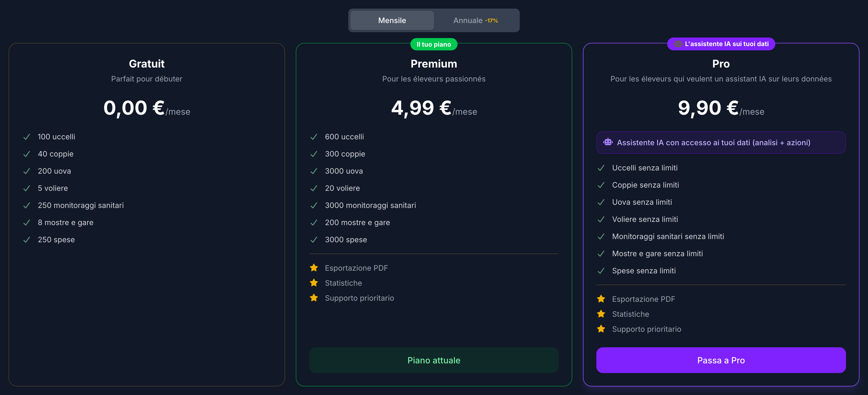Viewport: 868px width, 395px height.
Task: Click the robot icon in the Pro badge
Action: tap(678, 44)
